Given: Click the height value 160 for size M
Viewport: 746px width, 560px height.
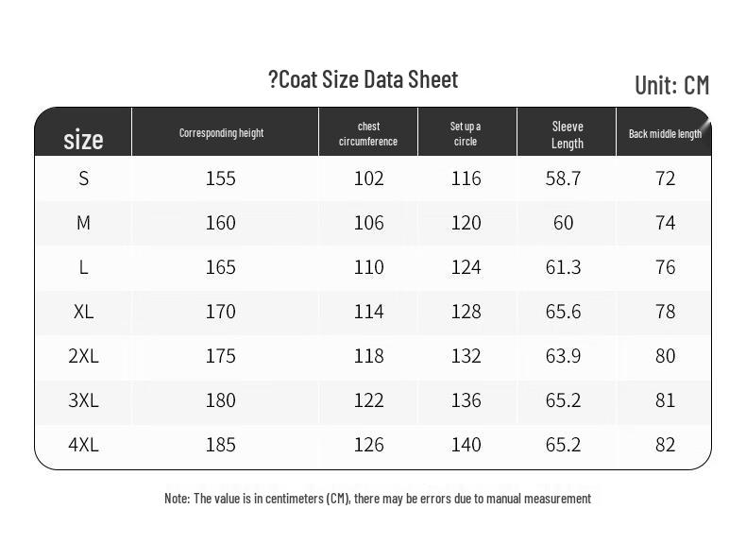Looking at the screenshot, I should coord(221,223).
